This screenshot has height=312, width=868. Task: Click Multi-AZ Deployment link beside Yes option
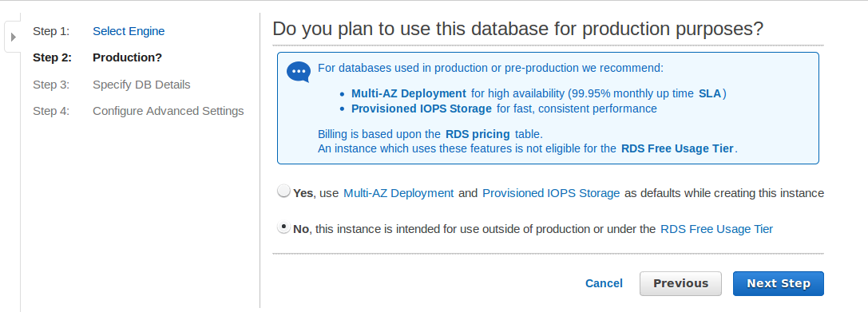(x=398, y=193)
